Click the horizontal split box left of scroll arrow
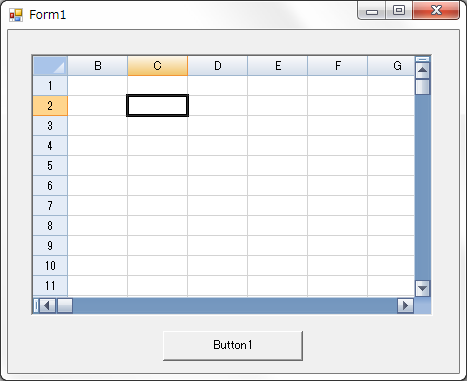 [x=36, y=306]
